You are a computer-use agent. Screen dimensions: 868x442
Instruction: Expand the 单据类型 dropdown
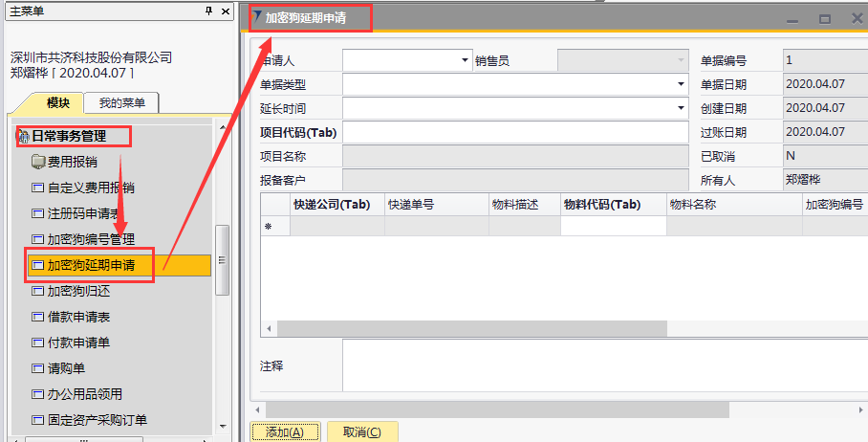point(681,84)
